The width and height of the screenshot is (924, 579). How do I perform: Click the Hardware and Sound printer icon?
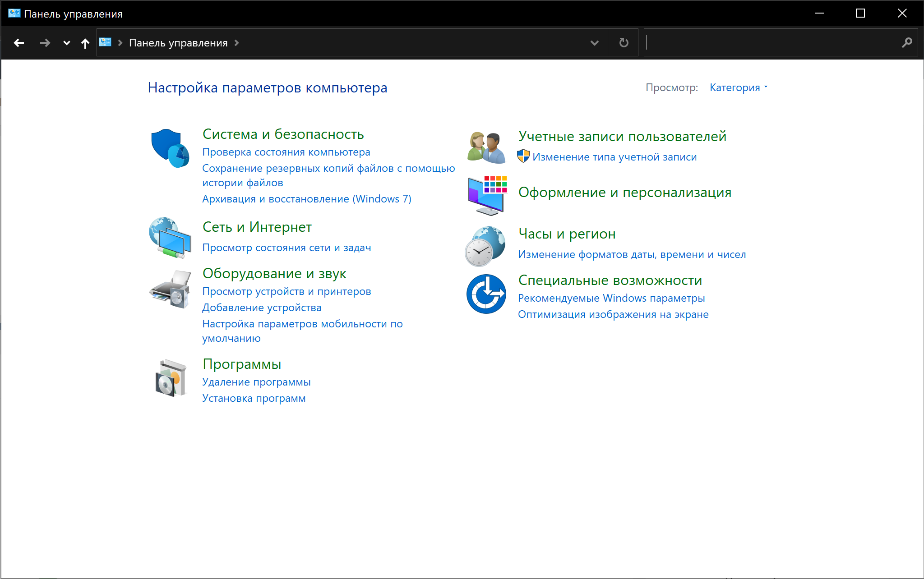point(170,289)
